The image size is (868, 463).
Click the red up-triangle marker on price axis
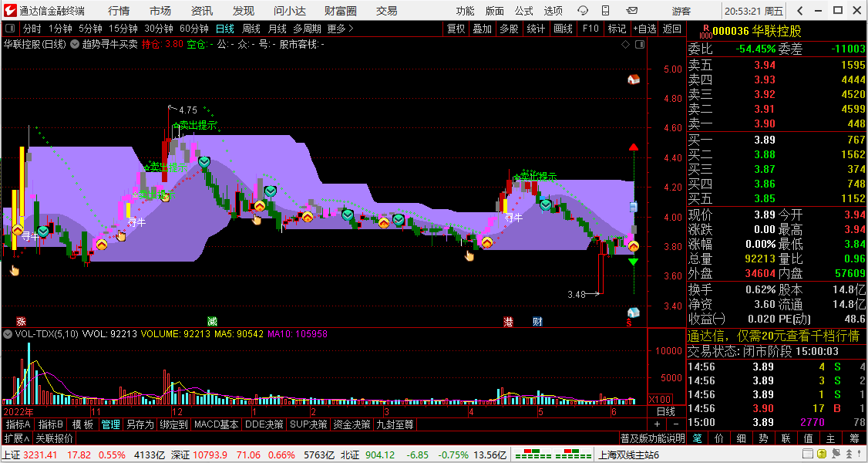coord(634,147)
